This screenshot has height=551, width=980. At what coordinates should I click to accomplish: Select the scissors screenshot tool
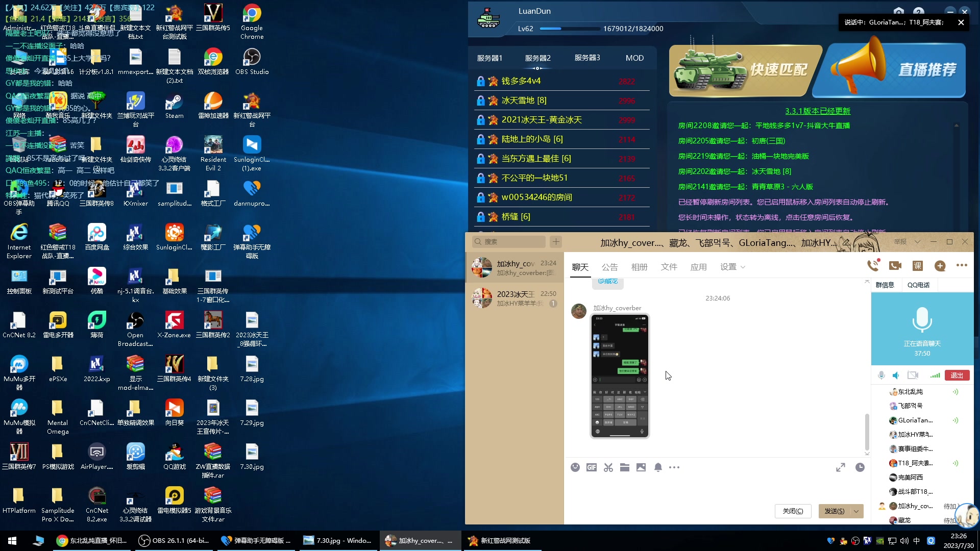click(x=608, y=467)
